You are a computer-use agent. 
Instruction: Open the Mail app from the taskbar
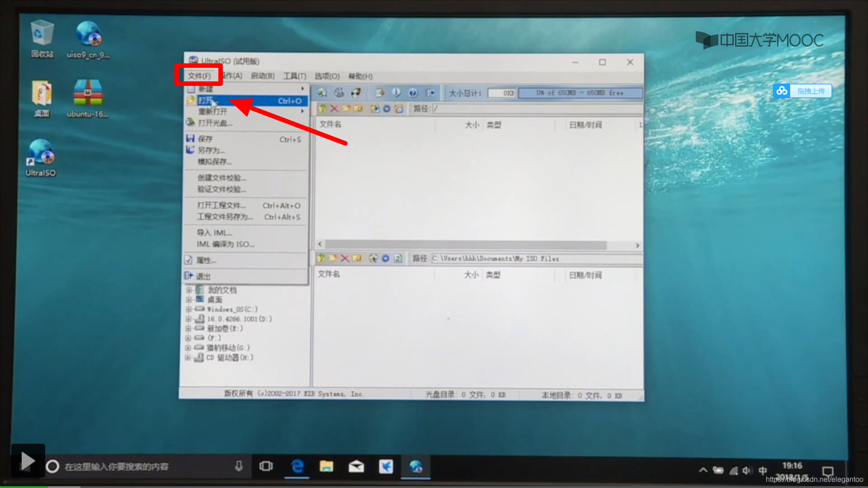click(x=356, y=466)
